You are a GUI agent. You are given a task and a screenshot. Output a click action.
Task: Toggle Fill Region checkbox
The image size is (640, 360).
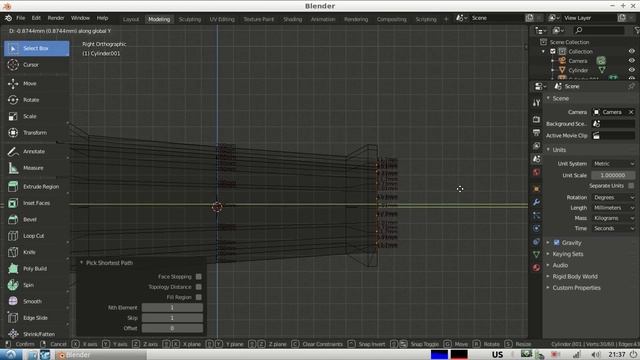click(199, 297)
